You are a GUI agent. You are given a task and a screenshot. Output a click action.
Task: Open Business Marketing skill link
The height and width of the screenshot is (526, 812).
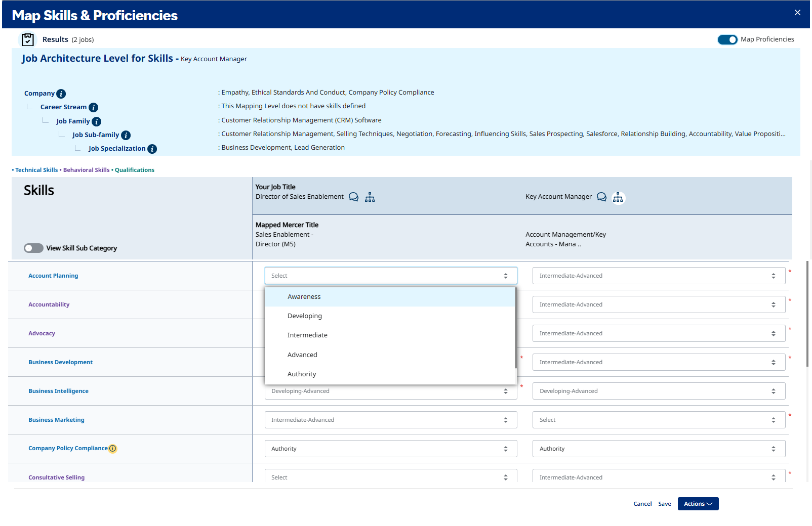pos(56,420)
